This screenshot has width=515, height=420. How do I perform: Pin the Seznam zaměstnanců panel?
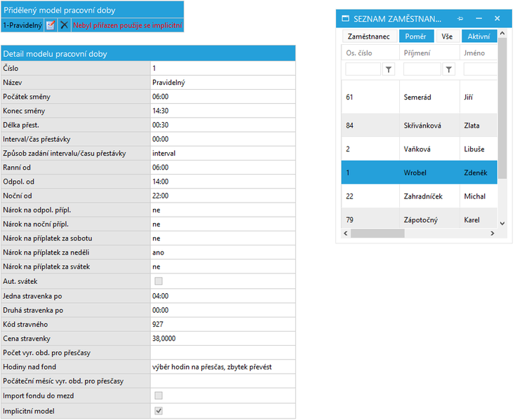click(x=460, y=19)
